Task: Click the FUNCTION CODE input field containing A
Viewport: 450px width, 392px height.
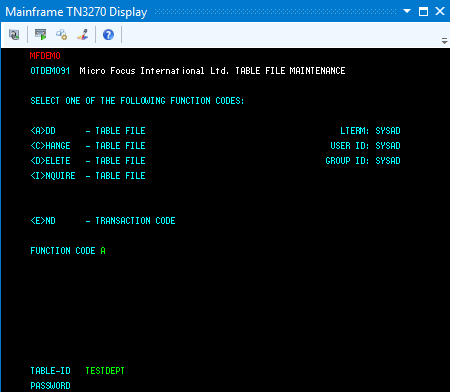Action: (103, 251)
